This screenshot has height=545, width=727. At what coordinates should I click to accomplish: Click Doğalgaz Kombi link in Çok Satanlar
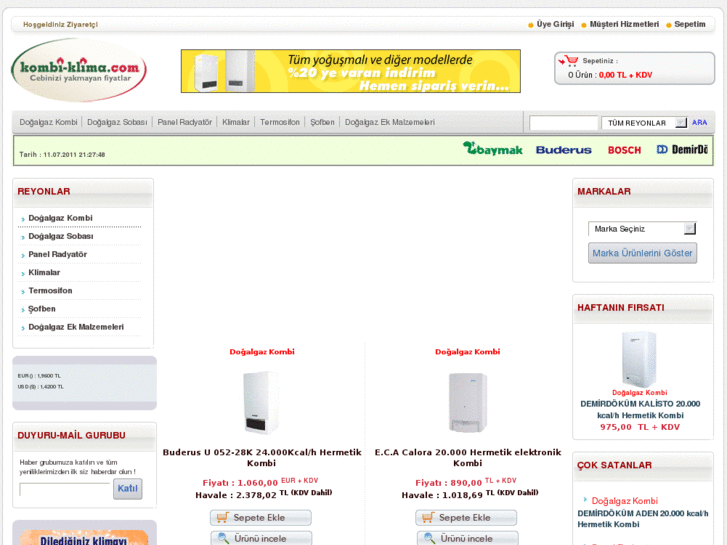click(x=625, y=501)
